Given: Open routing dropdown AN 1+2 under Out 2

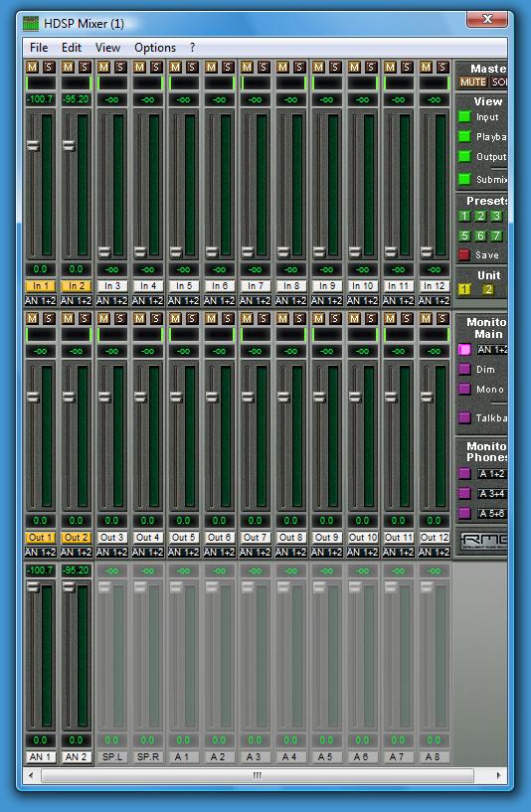Looking at the screenshot, I should 77,552.
